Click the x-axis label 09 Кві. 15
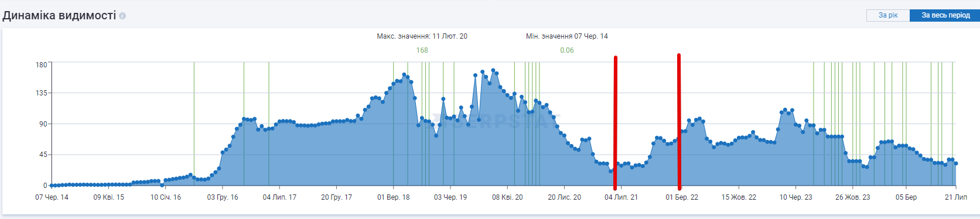 point(109,197)
